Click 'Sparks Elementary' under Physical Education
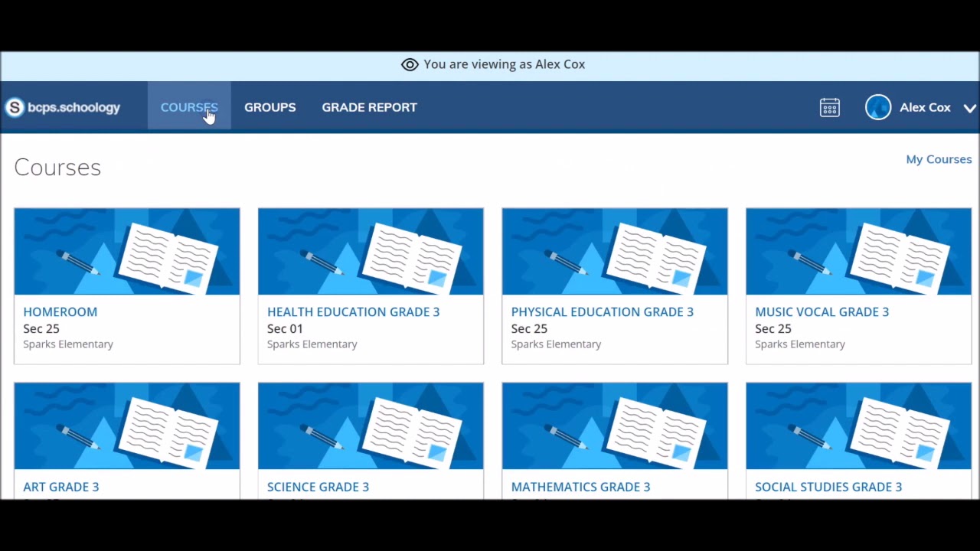 [556, 344]
